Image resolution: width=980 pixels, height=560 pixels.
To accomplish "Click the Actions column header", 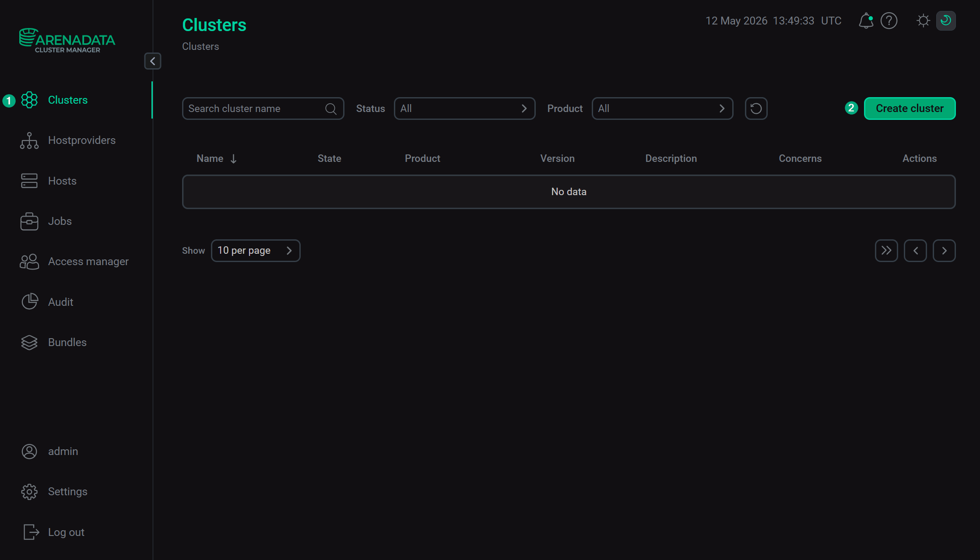I will click(919, 158).
